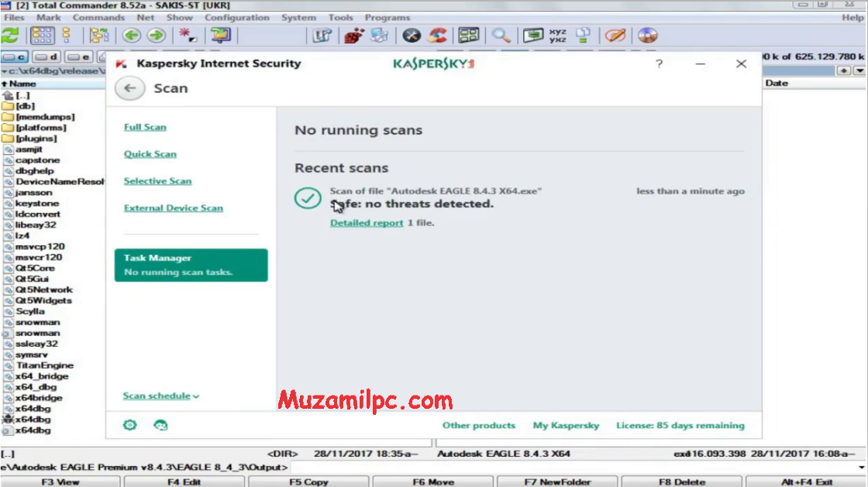Switch to the brief grid view icon
868x487 pixels.
click(x=42, y=36)
